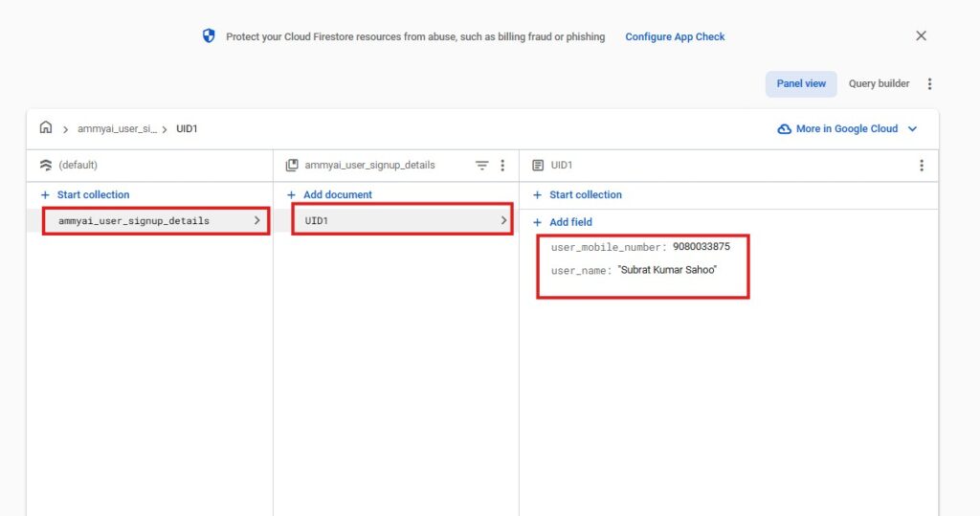Click the home icon in breadcrumb
Image resolution: width=980 pixels, height=516 pixels.
click(46, 128)
